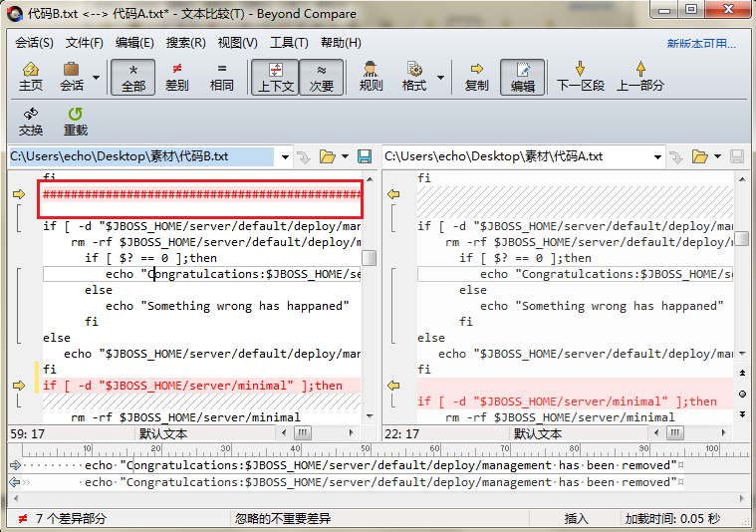Click the 忽略的不重要差异 status text

point(283,518)
